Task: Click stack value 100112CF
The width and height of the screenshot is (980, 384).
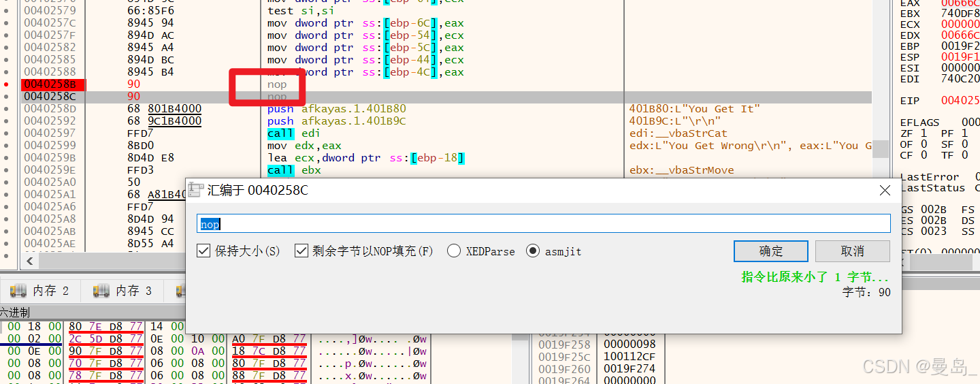Action: tap(630, 357)
